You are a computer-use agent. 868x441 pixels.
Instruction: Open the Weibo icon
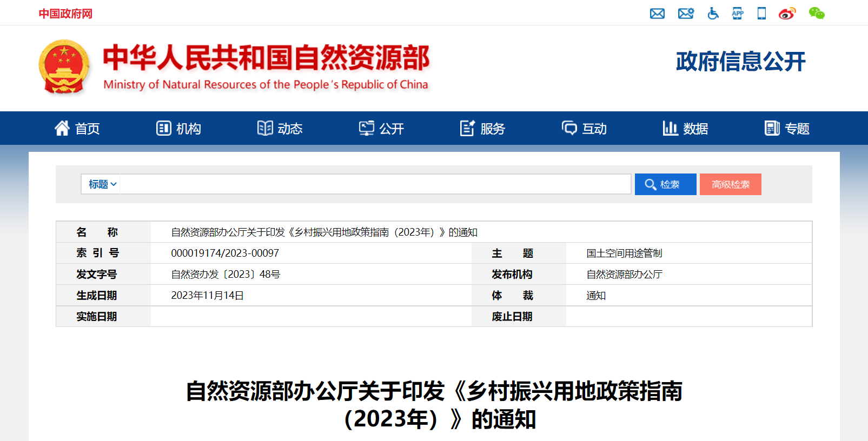(x=787, y=14)
